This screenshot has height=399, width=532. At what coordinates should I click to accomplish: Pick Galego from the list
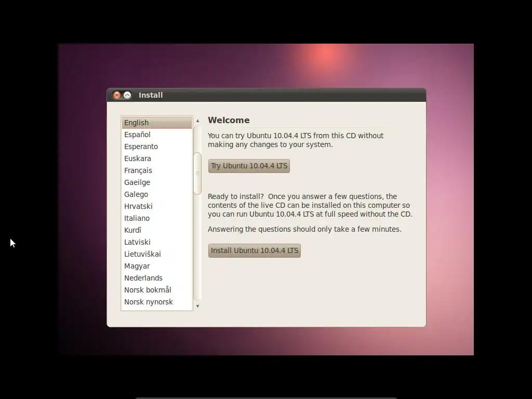(x=157, y=194)
